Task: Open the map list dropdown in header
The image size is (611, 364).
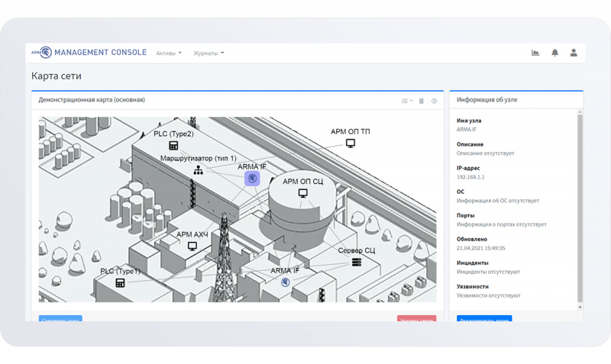Action: click(406, 101)
